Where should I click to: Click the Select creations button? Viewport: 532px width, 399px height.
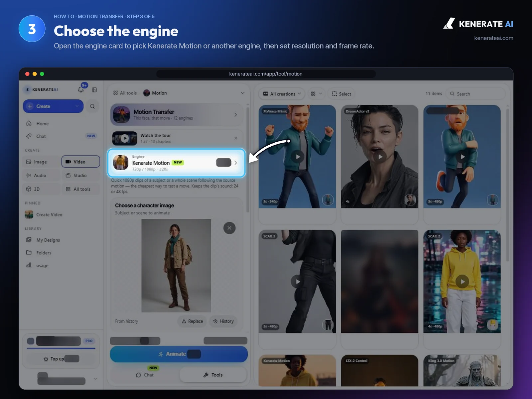pos(341,94)
